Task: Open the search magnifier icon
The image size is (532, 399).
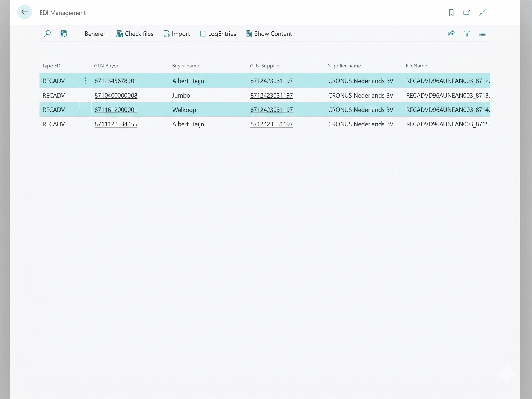Action: click(x=47, y=33)
